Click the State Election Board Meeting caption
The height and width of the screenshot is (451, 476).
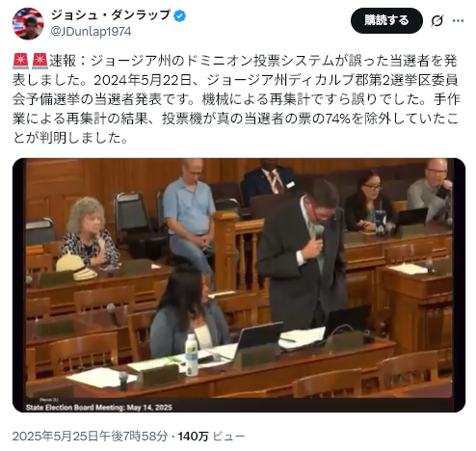click(x=99, y=408)
